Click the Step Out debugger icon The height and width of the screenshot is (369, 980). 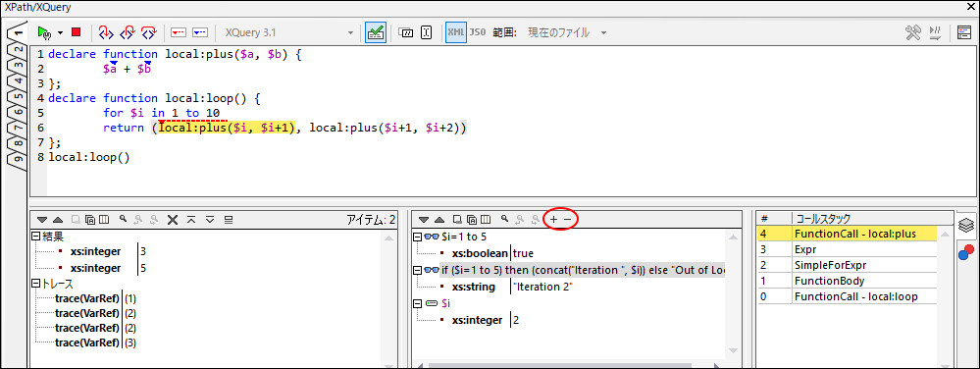point(127,32)
